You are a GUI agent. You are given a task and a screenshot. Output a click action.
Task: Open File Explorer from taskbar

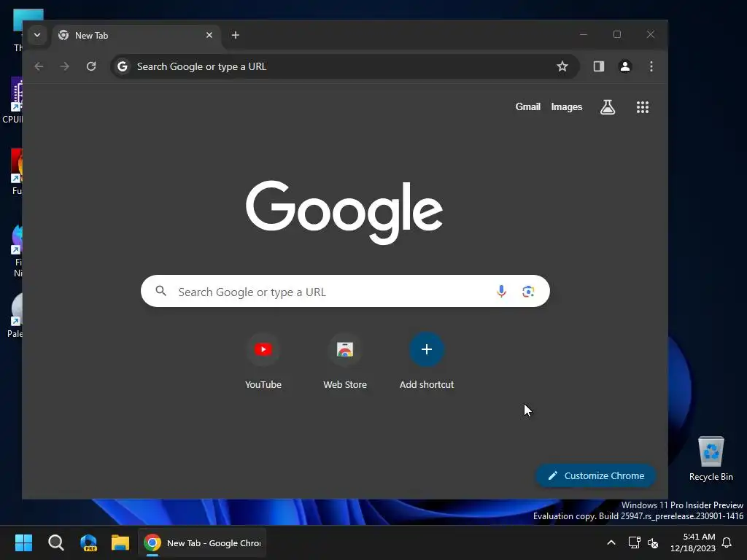coord(120,542)
